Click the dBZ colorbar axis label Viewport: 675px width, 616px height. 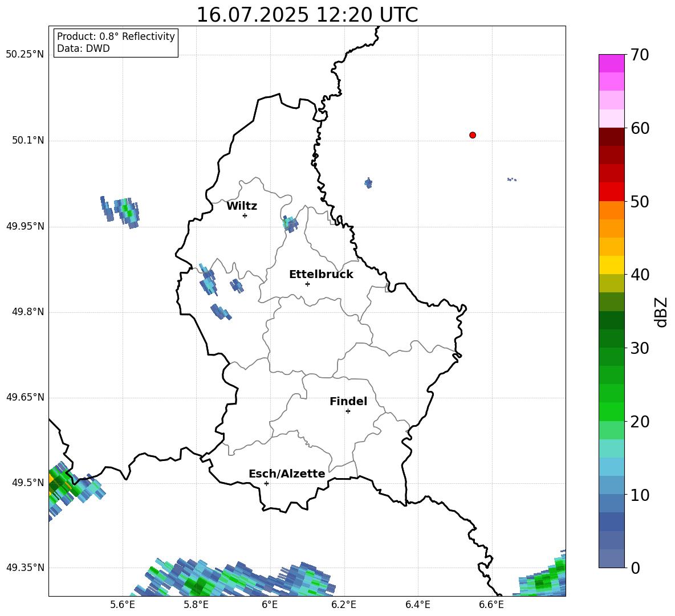click(660, 312)
